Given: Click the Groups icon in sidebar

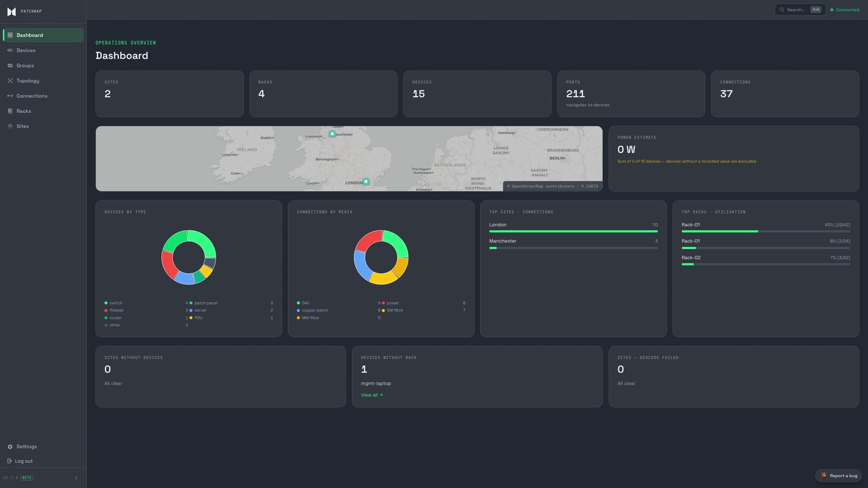Looking at the screenshot, I should click(x=10, y=65).
